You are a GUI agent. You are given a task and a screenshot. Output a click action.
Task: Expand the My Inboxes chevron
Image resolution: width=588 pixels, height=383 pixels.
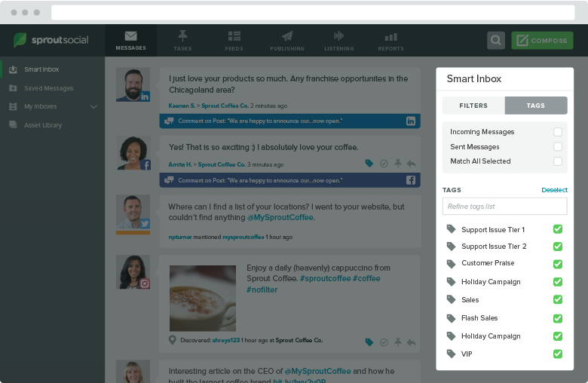coord(93,107)
